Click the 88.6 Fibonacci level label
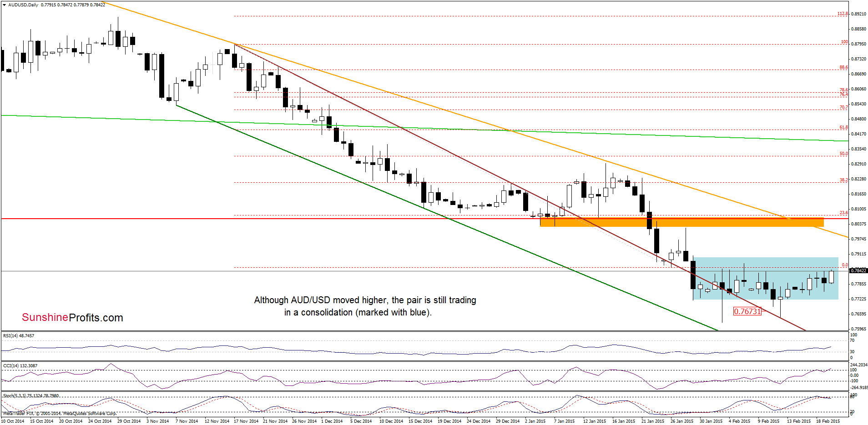 point(844,67)
